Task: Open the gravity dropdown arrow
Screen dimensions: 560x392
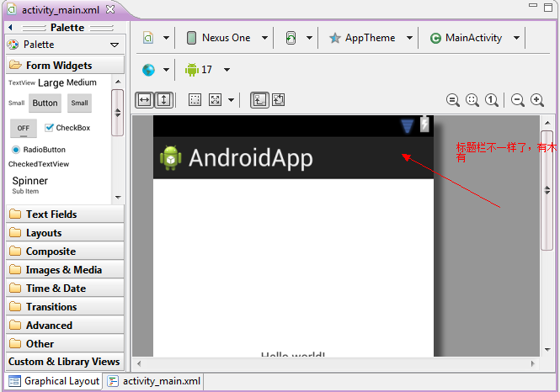Action: pos(231,100)
